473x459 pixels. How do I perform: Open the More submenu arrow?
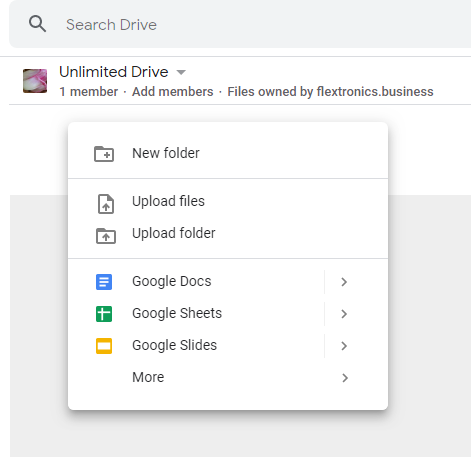(x=345, y=378)
